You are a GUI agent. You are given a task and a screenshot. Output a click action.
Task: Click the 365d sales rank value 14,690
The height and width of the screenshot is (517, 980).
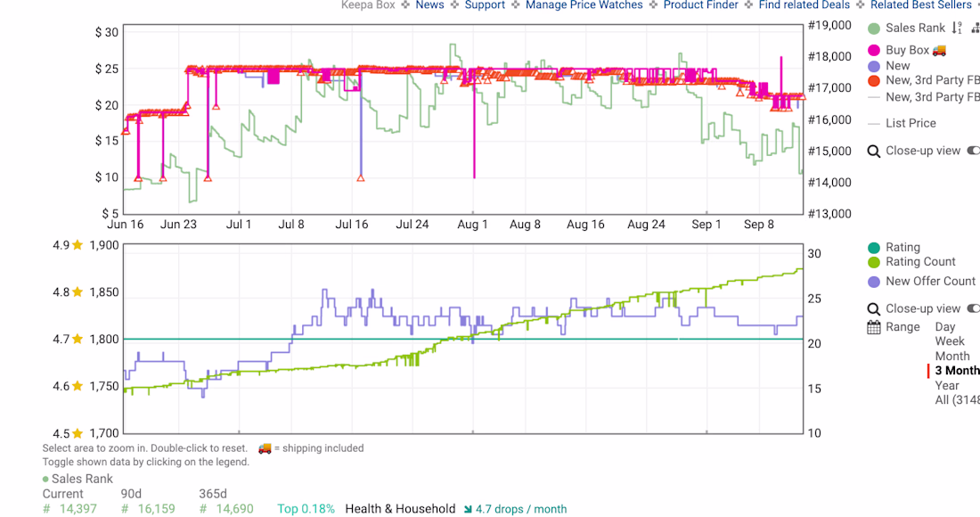point(234,509)
